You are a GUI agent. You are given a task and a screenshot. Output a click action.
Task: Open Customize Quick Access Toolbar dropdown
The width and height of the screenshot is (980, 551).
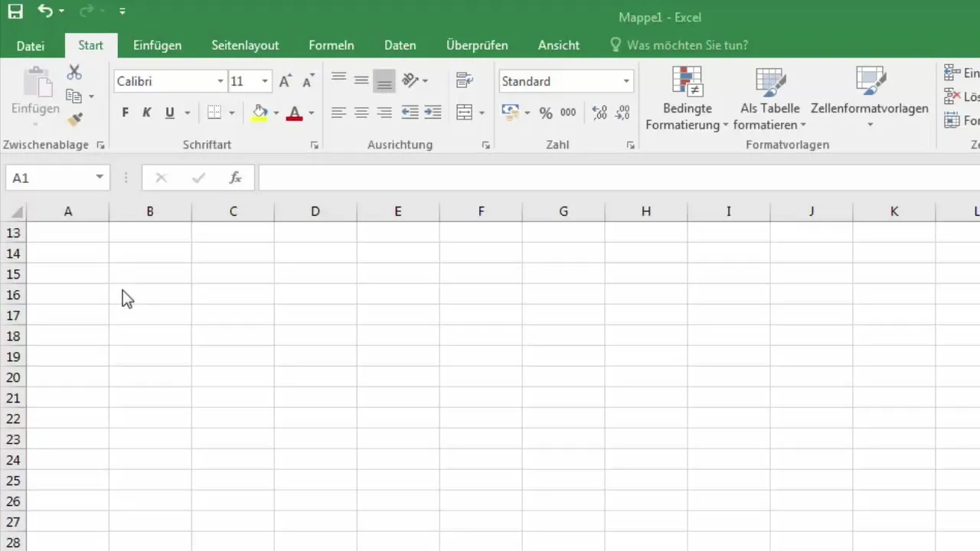(x=122, y=11)
